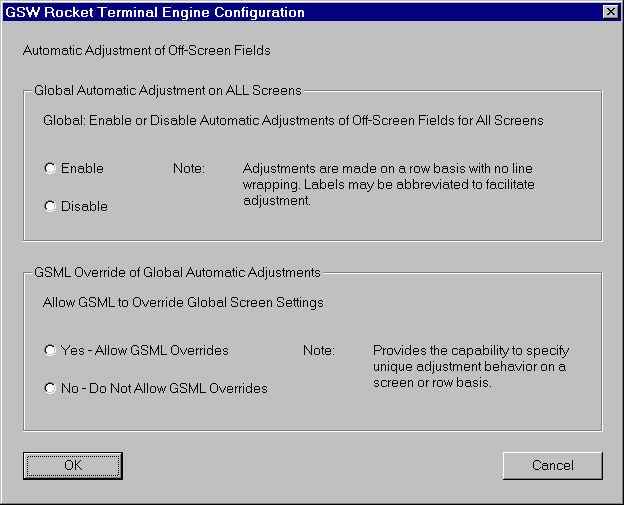The width and height of the screenshot is (624, 505).
Task: Click the Note label beside the Enable option
Action: click(x=189, y=169)
